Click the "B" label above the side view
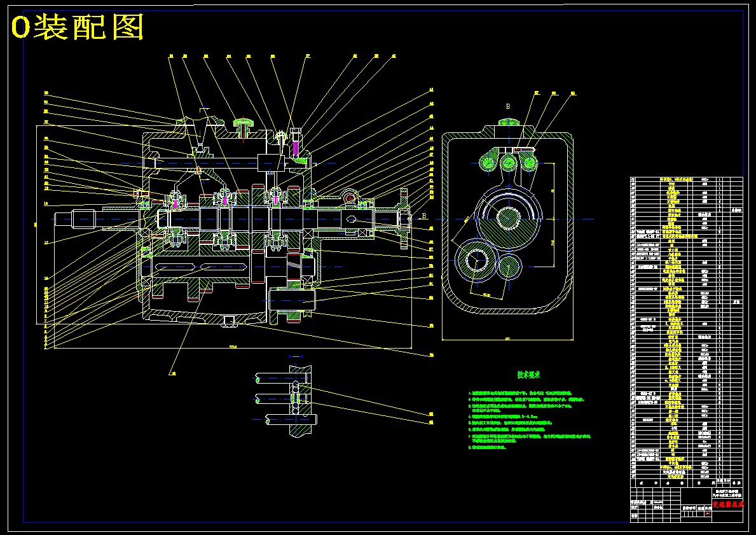The width and height of the screenshot is (756, 535). (x=507, y=107)
